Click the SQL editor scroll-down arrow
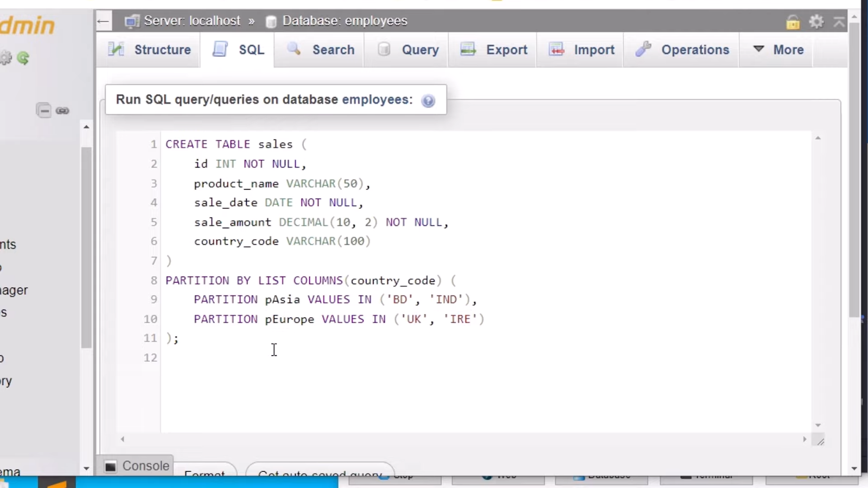 (818, 425)
